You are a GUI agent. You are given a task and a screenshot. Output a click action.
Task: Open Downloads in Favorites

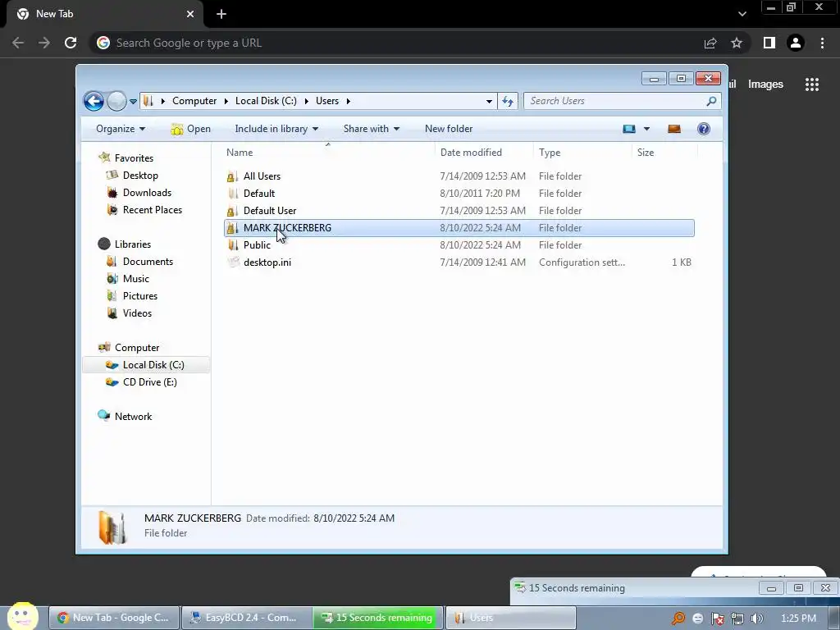click(147, 192)
